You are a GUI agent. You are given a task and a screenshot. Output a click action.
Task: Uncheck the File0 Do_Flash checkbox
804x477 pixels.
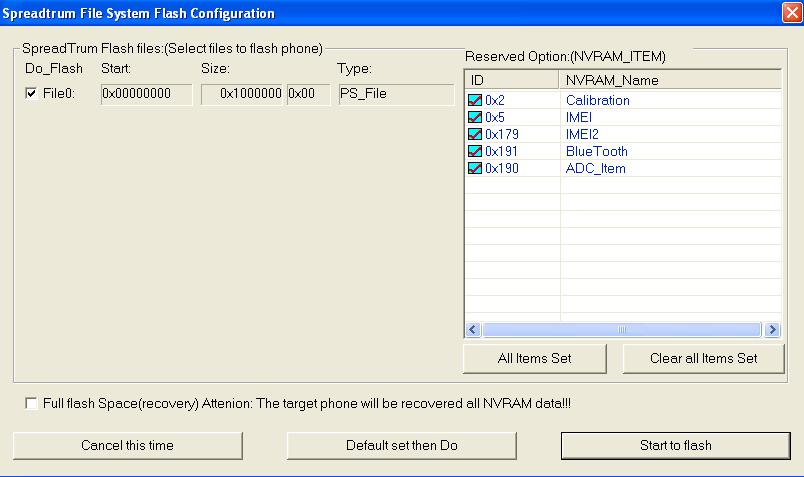31,94
